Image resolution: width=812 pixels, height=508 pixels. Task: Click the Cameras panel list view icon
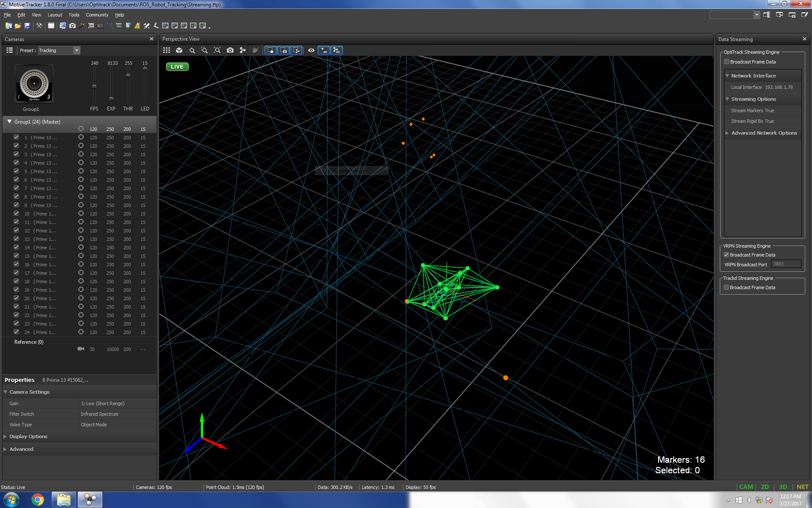click(9, 50)
